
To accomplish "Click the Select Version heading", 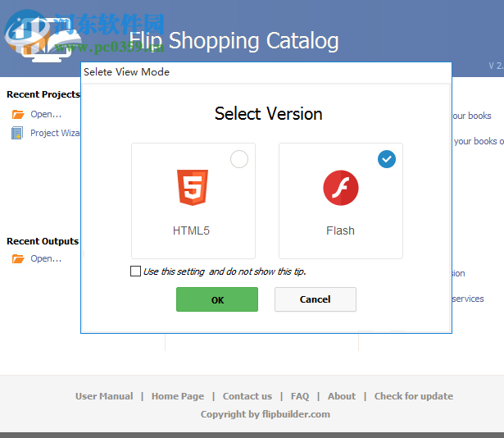I will click(269, 114).
